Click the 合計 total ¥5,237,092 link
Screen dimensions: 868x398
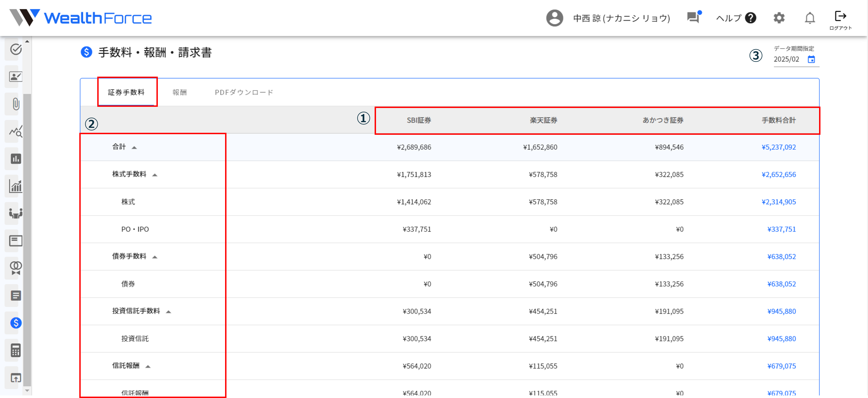point(778,147)
